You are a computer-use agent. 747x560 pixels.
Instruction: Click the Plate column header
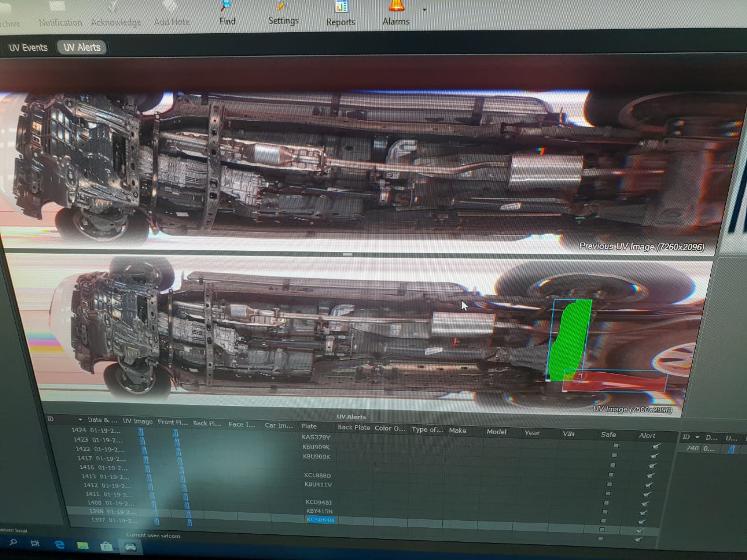click(309, 426)
